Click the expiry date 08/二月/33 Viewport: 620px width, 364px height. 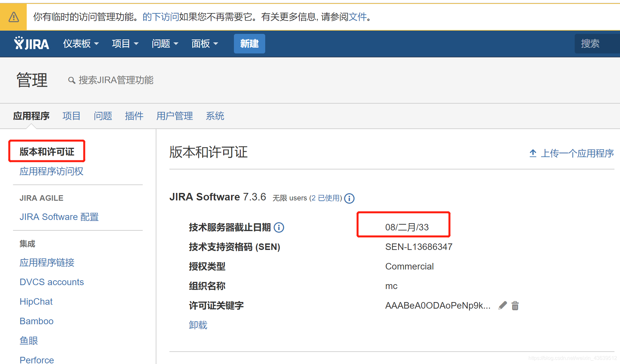coord(407,227)
